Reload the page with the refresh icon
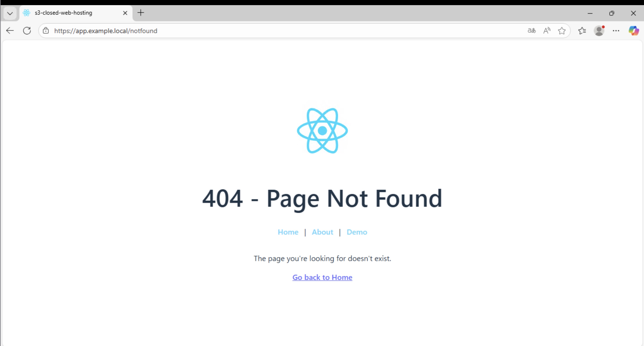Image resolution: width=644 pixels, height=346 pixels. coord(27,31)
